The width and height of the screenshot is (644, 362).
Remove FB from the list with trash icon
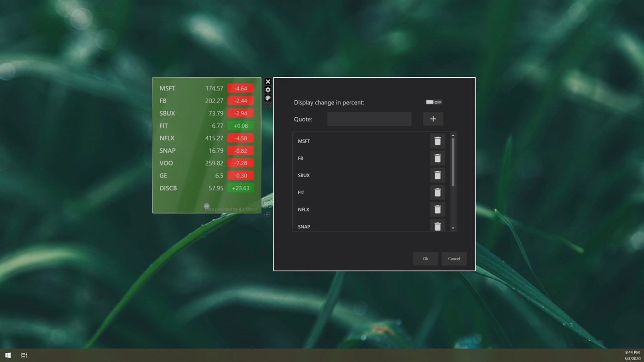coord(437,158)
